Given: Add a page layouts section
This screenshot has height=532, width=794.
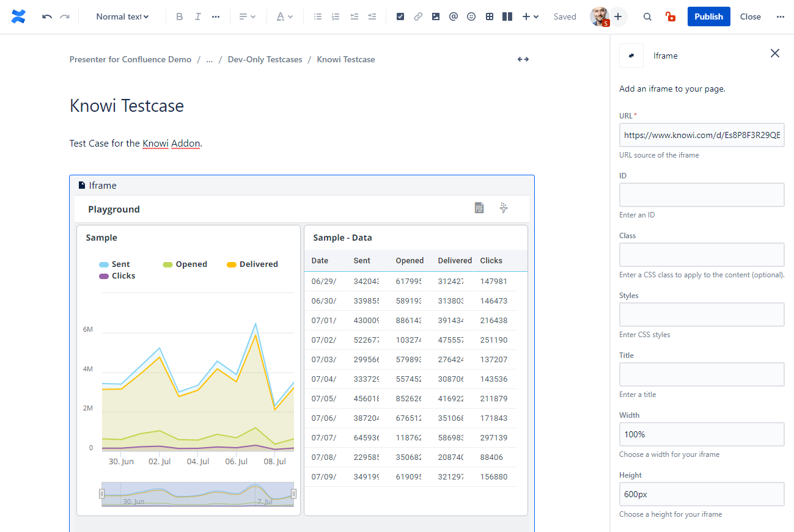Looking at the screenshot, I should tap(507, 16).
